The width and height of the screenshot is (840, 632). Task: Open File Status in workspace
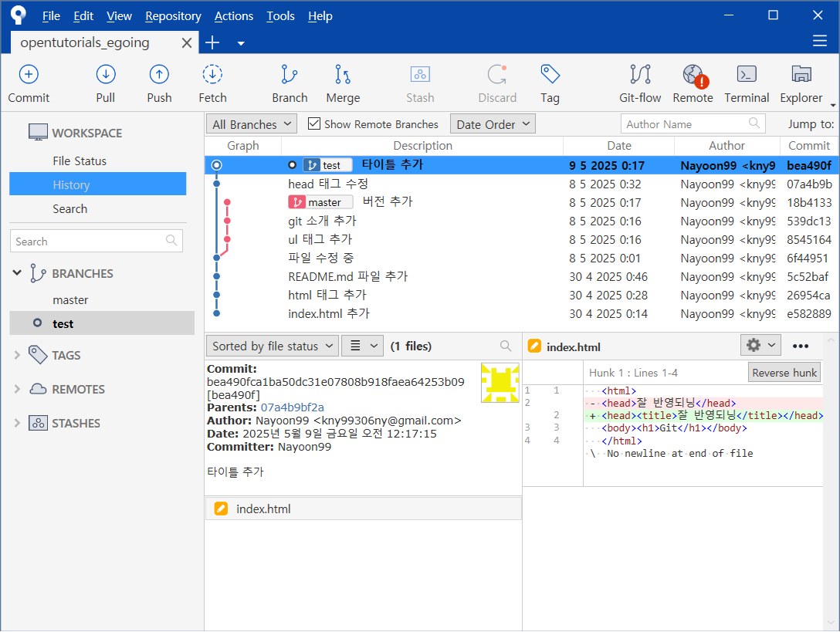pos(80,161)
